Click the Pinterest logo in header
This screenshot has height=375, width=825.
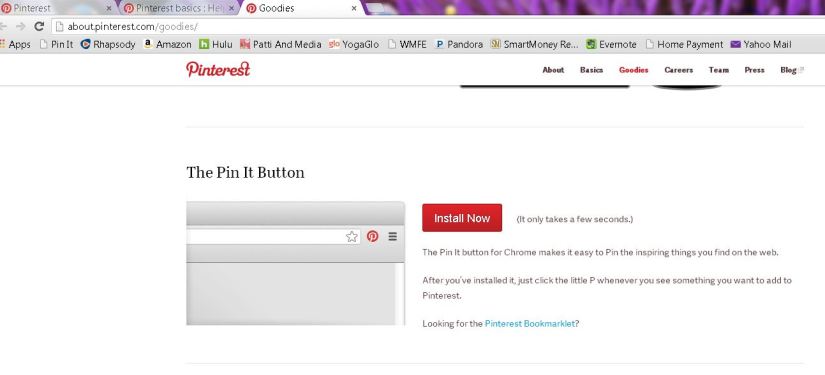218,69
